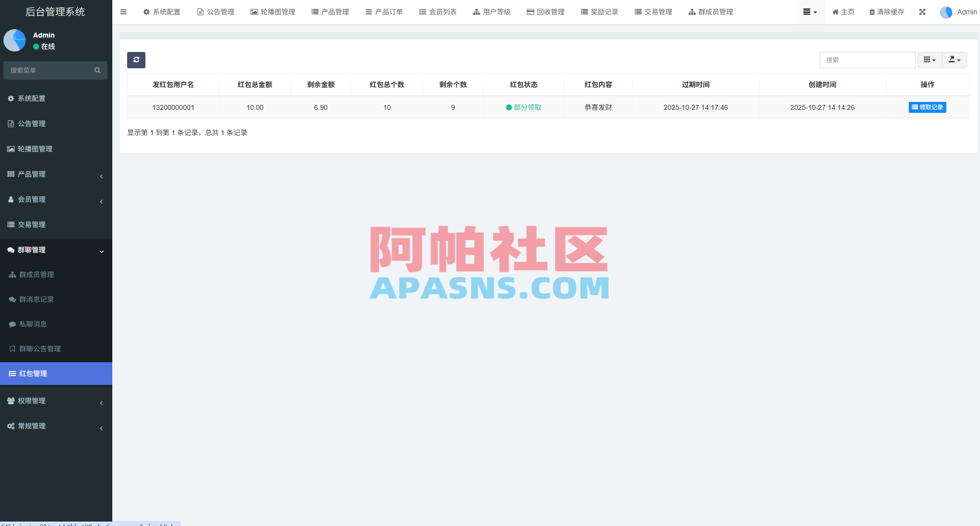The height and width of the screenshot is (526, 980).
Task: Open 会员列表 from the navbar
Action: pos(438,11)
